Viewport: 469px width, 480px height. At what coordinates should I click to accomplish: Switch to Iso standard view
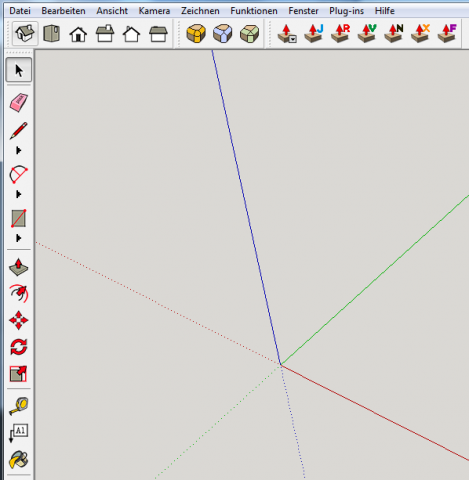pyautogui.click(x=25, y=33)
